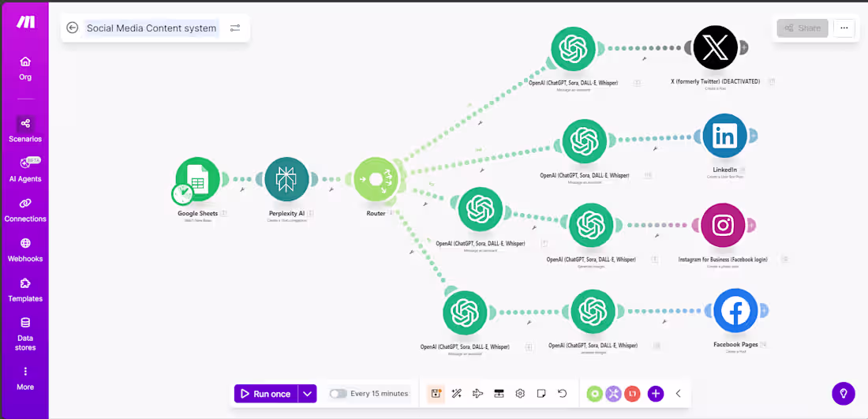Open Webhooks in the sidebar
The height and width of the screenshot is (419, 868).
[25, 249]
